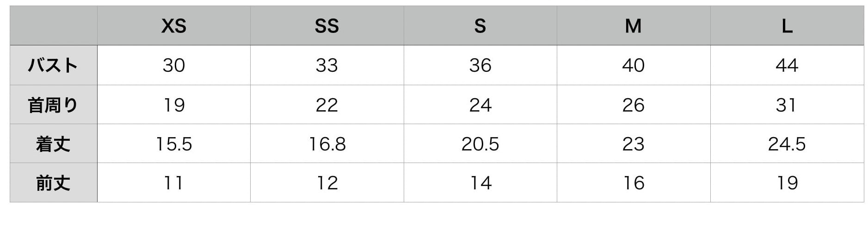Select XS bust value 30
868x245 pixels.
pyautogui.click(x=174, y=65)
